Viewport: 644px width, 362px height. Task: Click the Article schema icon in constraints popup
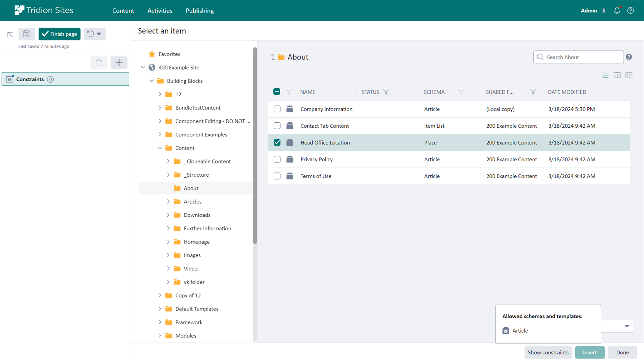[x=506, y=331]
